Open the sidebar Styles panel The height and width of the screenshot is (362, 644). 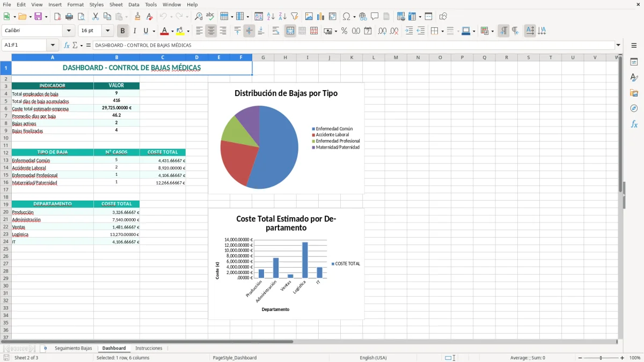coord(634,77)
